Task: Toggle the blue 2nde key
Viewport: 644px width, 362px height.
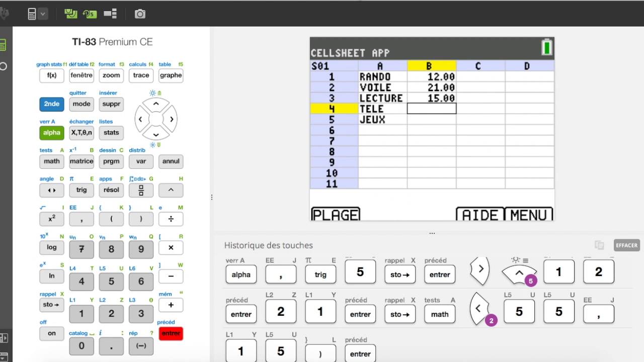Action: (x=52, y=104)
